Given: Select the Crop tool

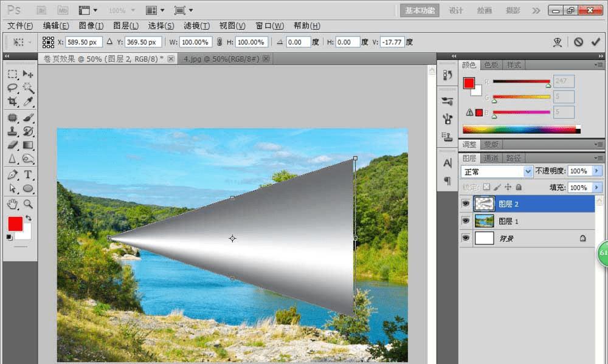Looking at the screenshot, I should [x=12, y=101].
